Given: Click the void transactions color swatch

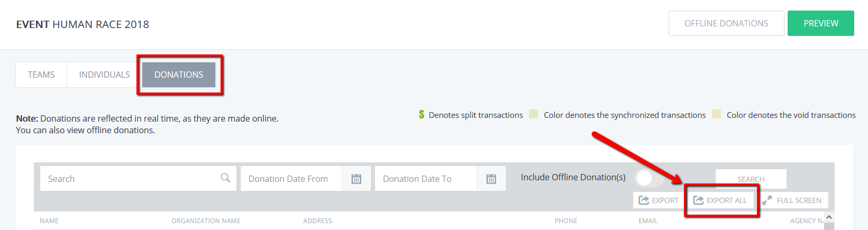Looking at the screenshot, I should [717, 114].
